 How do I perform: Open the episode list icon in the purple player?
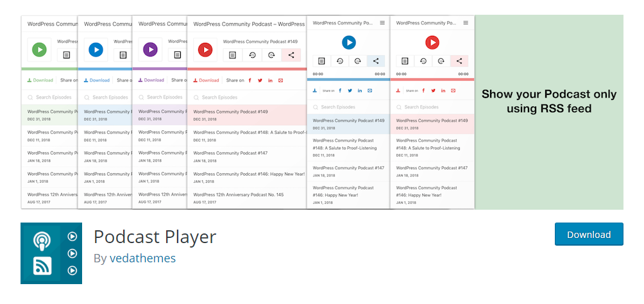[x=178, y=55]
